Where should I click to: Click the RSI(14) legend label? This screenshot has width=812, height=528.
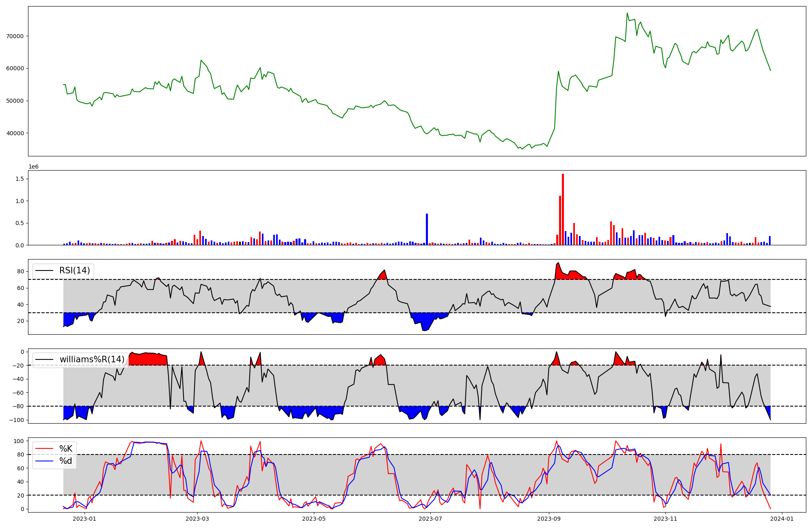click(75, 270)
